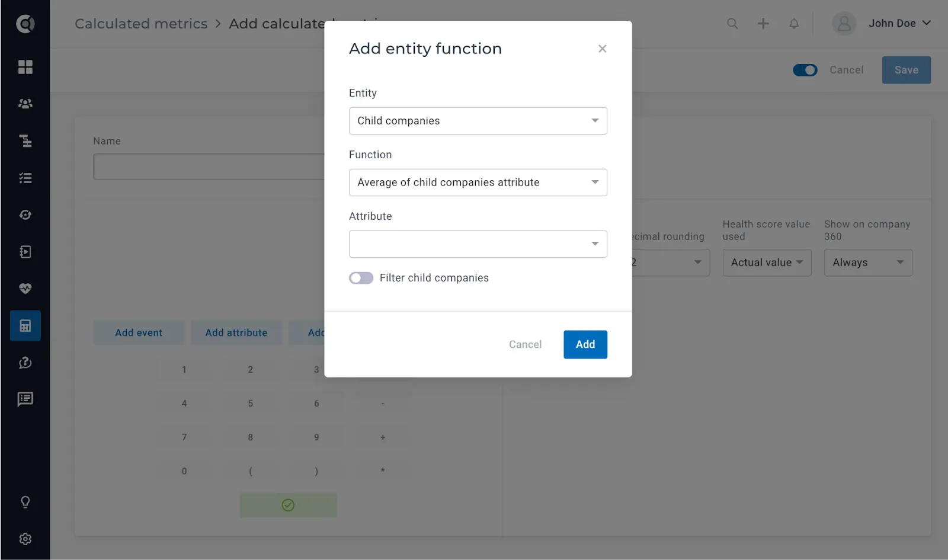Image resolution: width=948 pixels, height=560 pixels.
Task: Enable the Filter child companies toggle
Action: pyautogui.click(x=361, y=278)
